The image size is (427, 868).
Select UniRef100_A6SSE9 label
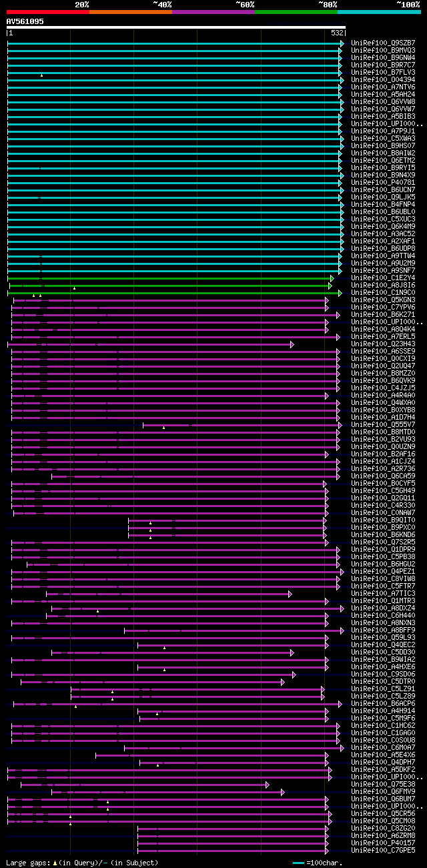(382, 351)
